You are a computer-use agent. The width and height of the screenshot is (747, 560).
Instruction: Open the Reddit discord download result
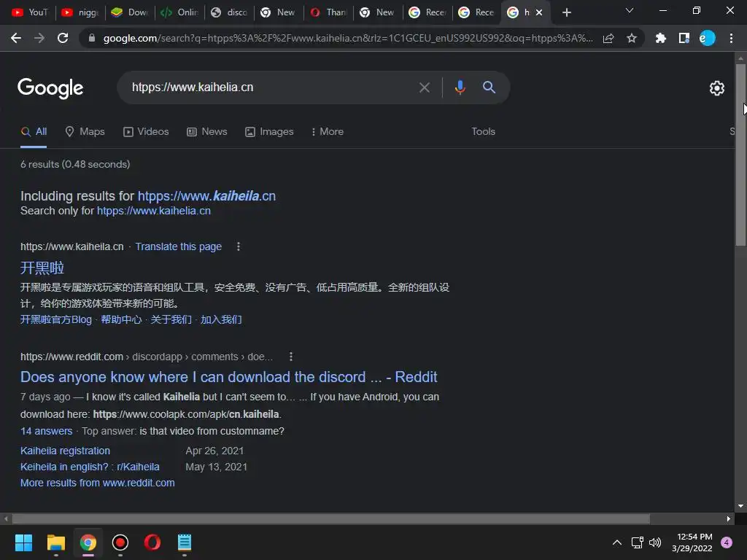tap(228, 377)
